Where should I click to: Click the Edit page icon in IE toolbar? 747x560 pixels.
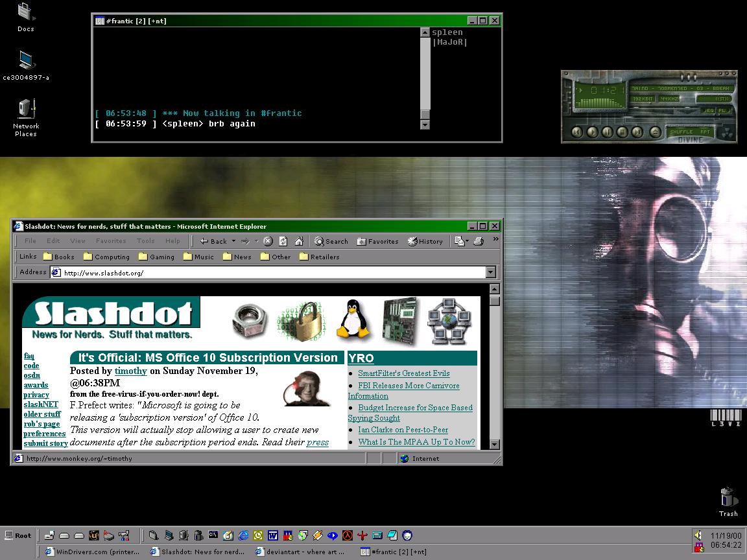pyautogui.click(x=459, y=241)
